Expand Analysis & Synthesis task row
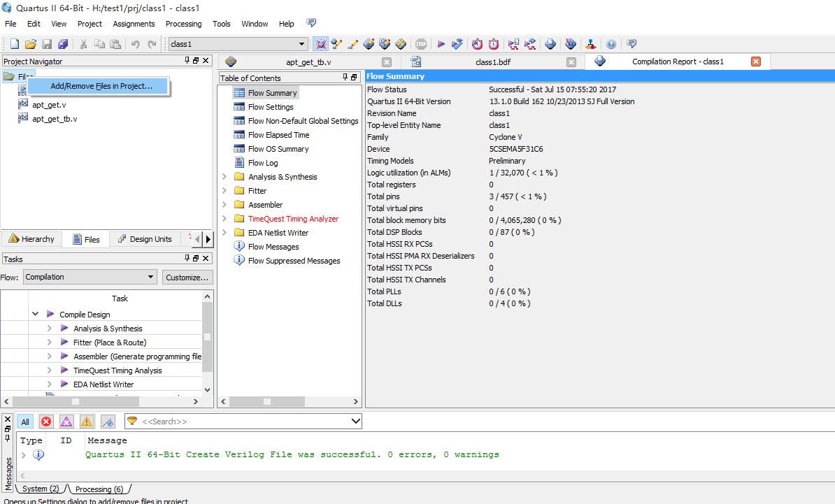835x504 pixels. pyautogui.click(x=49, y=329)
